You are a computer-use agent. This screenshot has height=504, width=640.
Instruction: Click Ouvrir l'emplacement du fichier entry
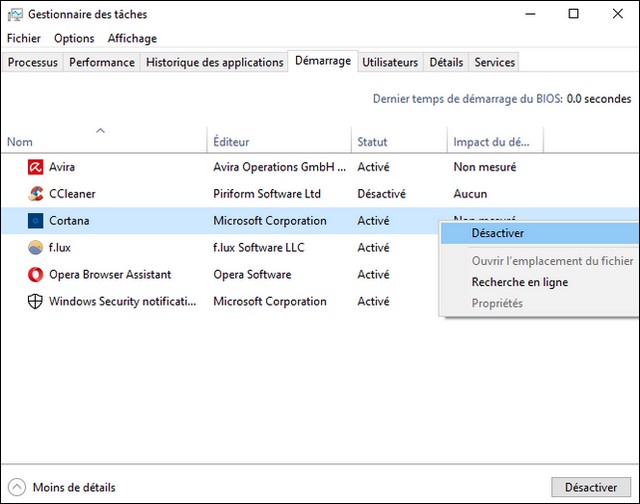tap(540, 261)
